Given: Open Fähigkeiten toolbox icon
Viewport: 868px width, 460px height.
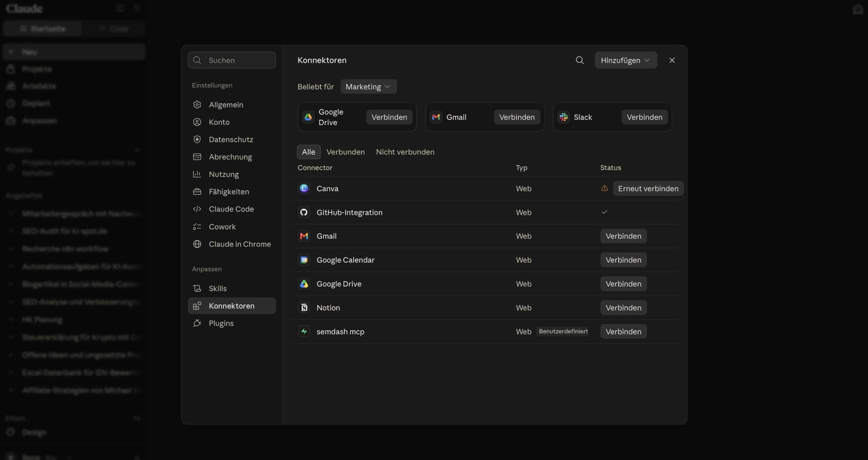Looking at the screenshot, I should [x=197, y=192].
